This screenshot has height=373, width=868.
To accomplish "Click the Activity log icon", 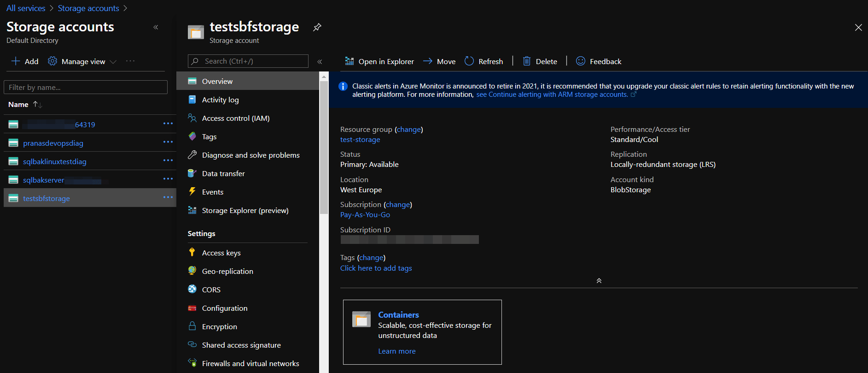I will (x=192, y=100).
